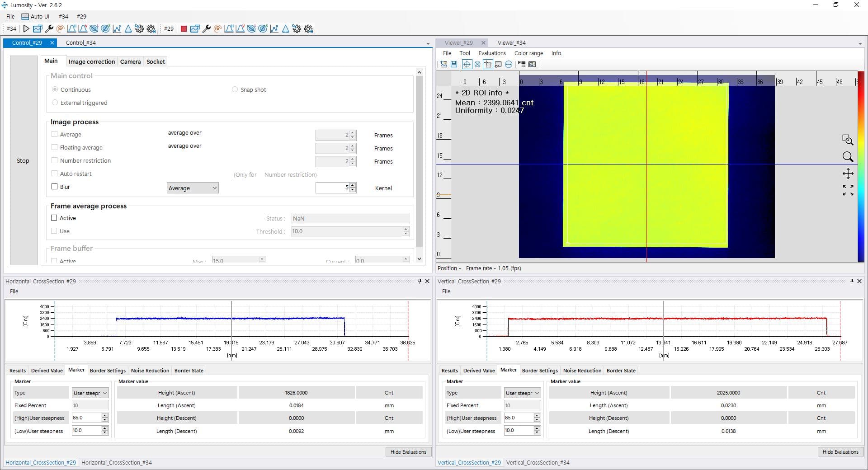Screen dimensions: 868x470
Task: Click the #34 wrench settings icon
Action: coord(49,28)
